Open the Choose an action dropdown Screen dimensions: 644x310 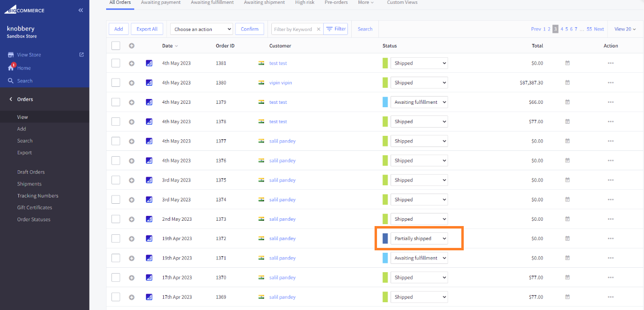(202, 29)
